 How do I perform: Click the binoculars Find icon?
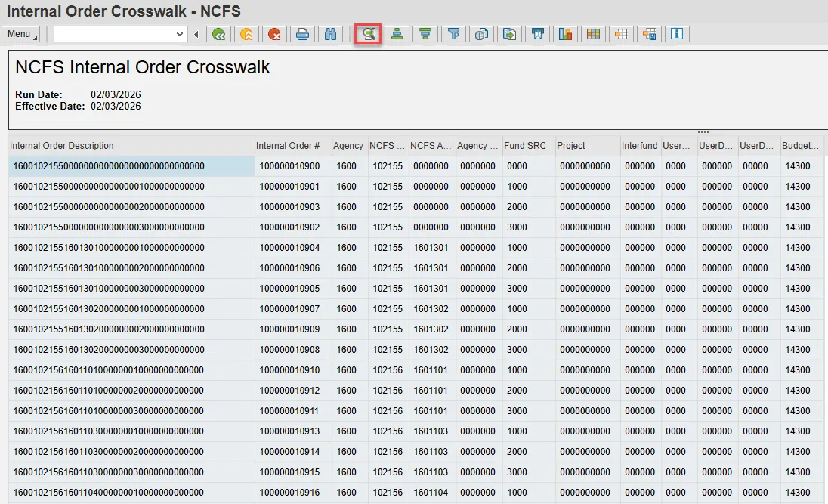(x=330, y=34)
